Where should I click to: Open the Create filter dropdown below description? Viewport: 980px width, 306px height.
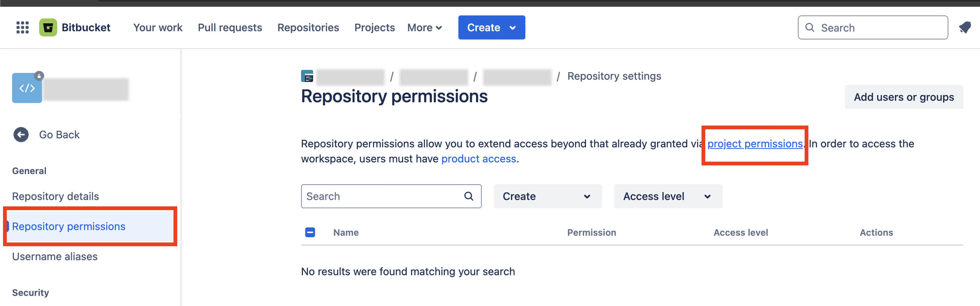(548, 196)
